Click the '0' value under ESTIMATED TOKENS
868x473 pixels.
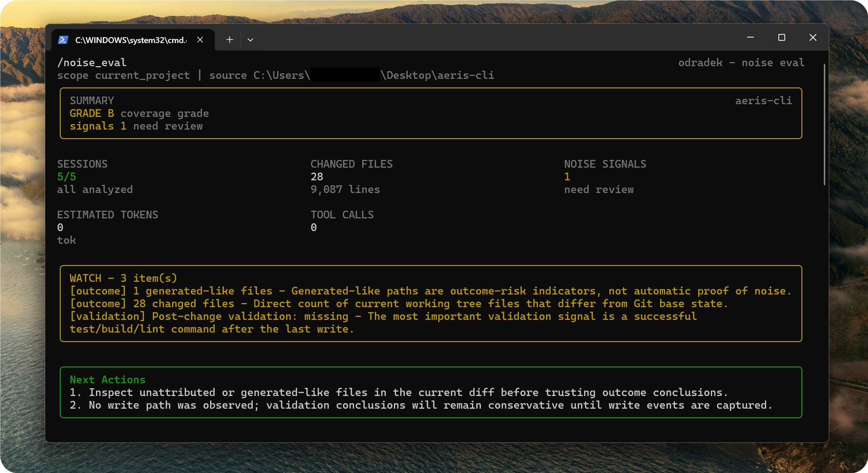[x=60, y=227]
